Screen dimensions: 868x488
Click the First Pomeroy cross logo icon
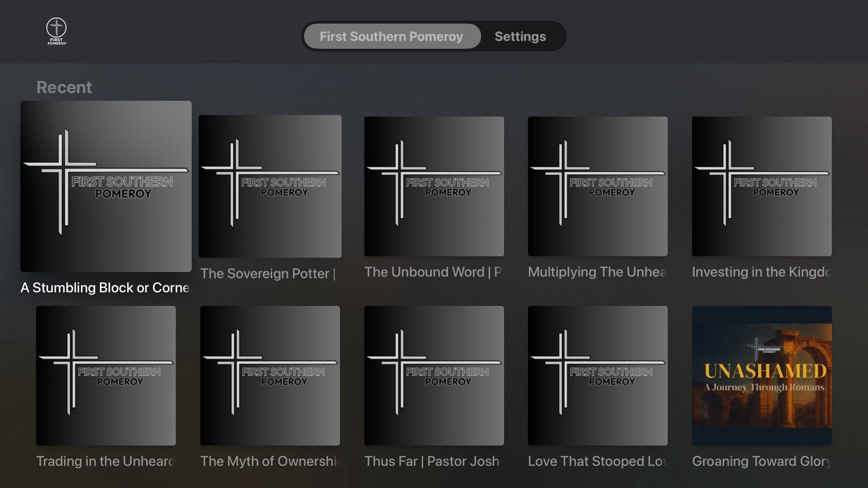click(57, 31)
